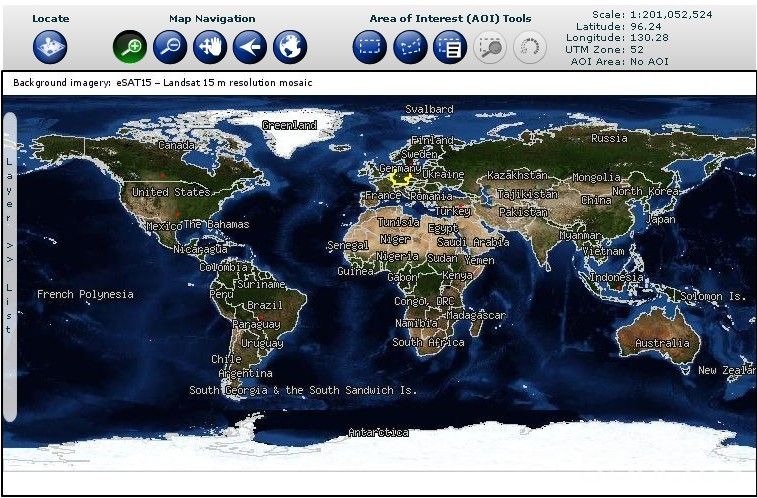
Task: Select the Zoom In magnifier tool
Action: [130, 46]
